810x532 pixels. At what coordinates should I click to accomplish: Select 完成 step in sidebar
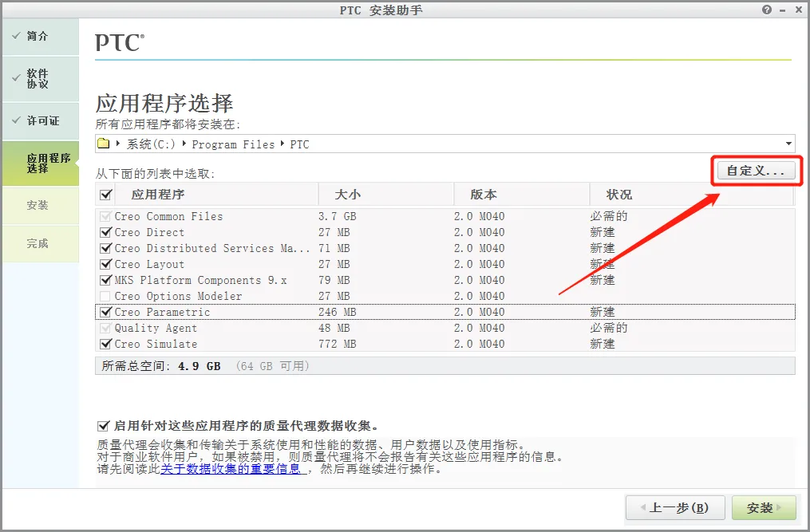pos(41,243)
